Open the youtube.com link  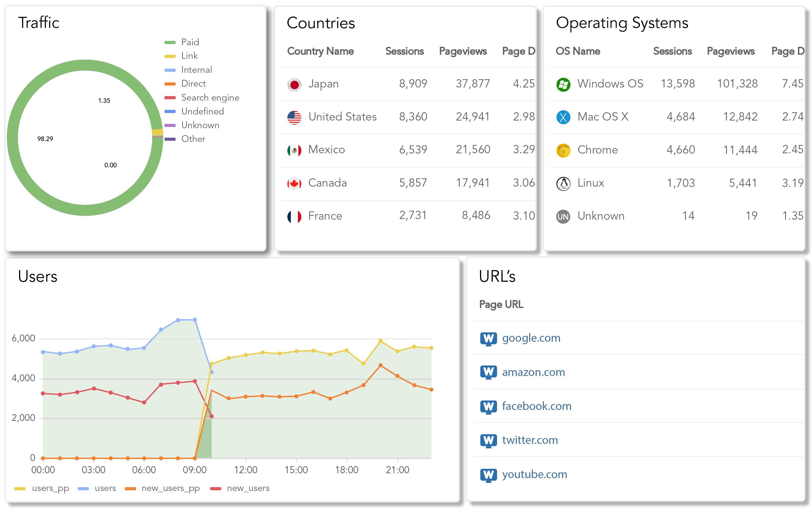534,474
